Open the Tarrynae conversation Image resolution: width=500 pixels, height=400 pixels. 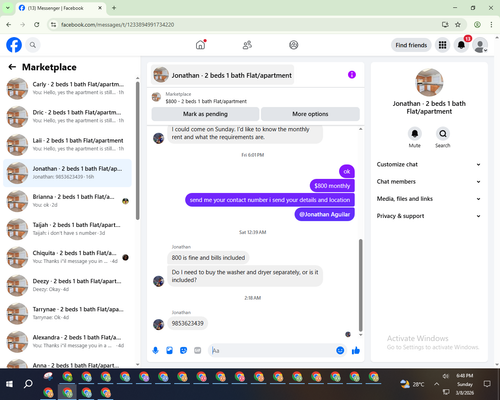[67, 314]
